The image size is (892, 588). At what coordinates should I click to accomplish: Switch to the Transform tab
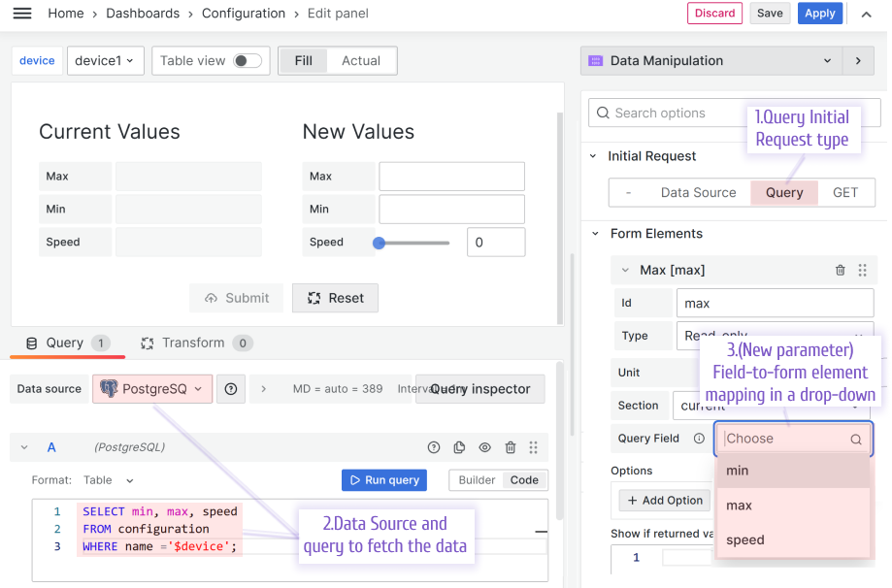click(194, 343)
